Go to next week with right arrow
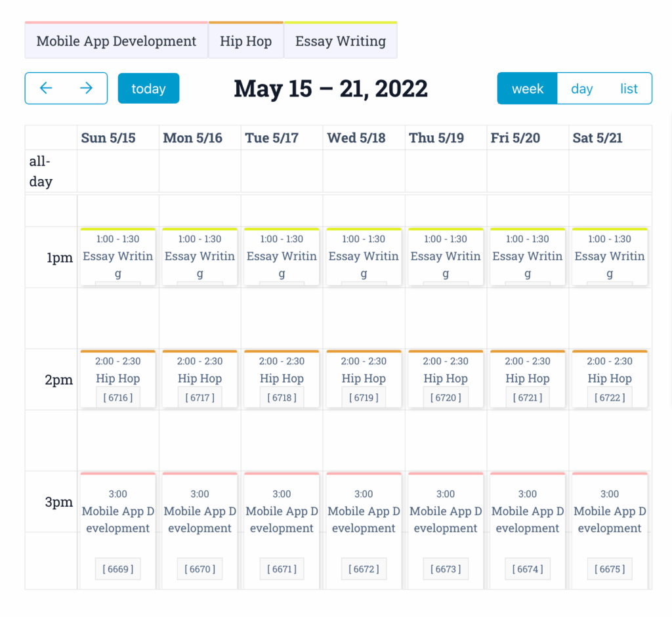 coord(86,89)
